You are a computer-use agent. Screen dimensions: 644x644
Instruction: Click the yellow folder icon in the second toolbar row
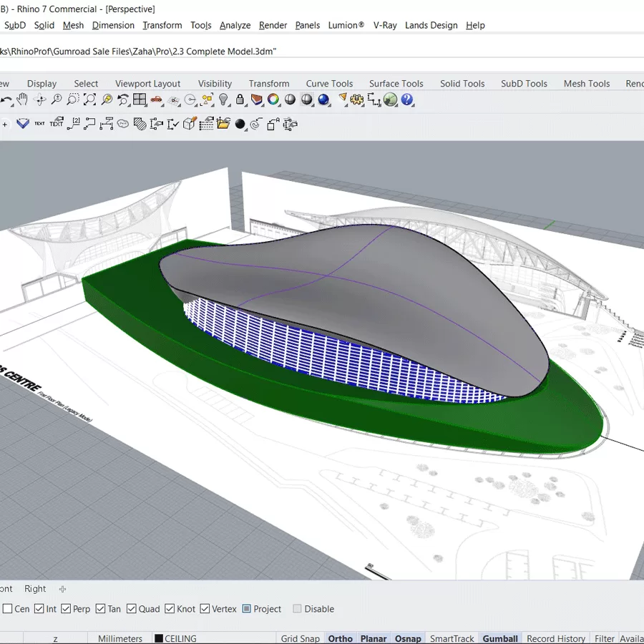coord(223,124)
